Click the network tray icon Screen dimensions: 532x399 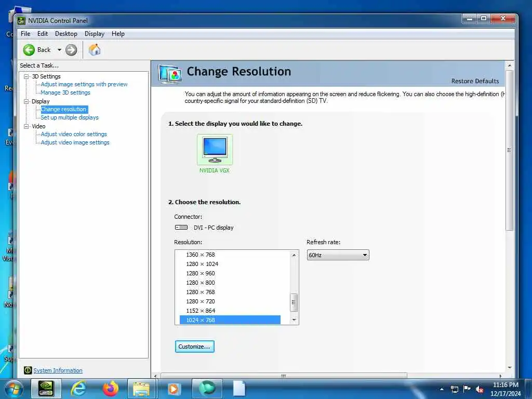click(x=455, y=390)
